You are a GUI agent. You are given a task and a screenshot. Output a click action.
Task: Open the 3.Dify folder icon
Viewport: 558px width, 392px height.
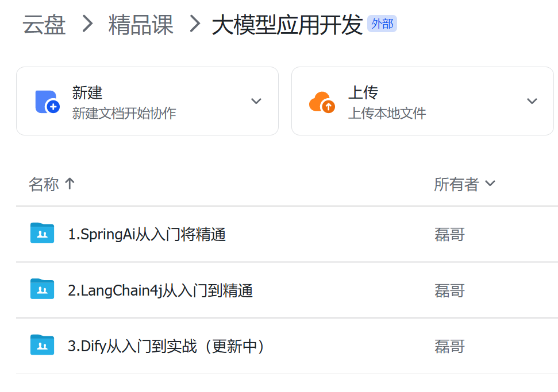[x=42, y=345]
